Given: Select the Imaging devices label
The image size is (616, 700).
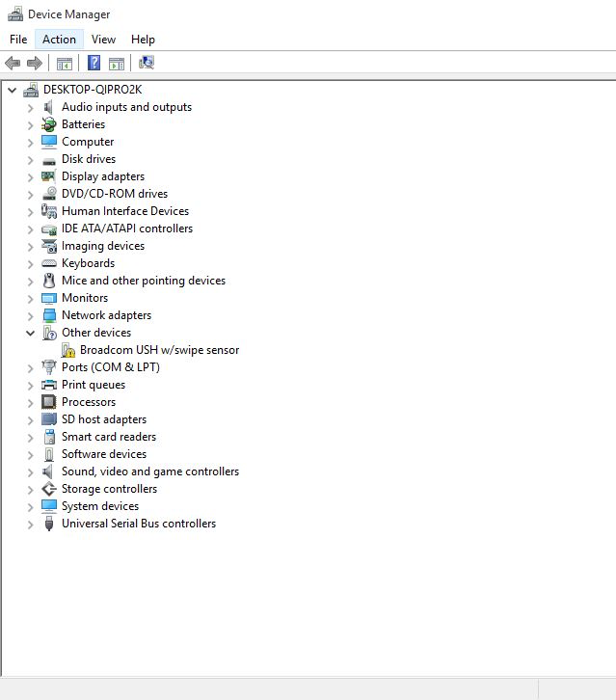Looking at the screenshot, I should (x=103, y=246).
